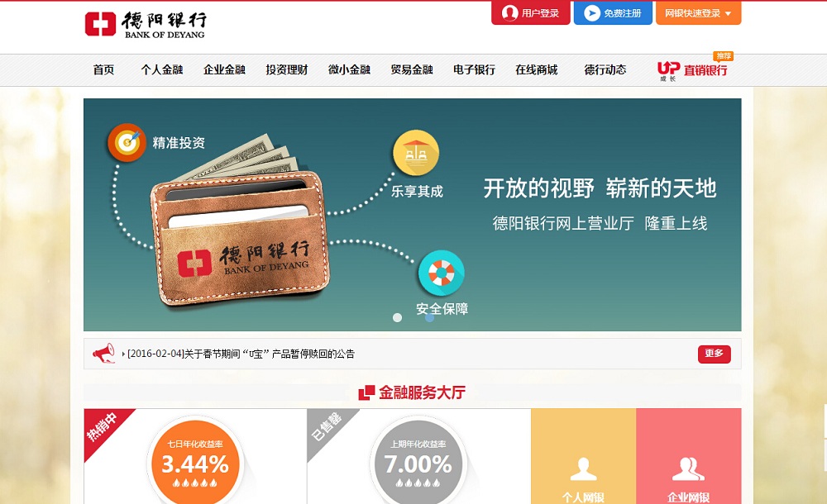Click the 3.44% seven-day yield circle
The height and width of the screenshot is (504, 827).
pyautogui.click(x=195, y=464)
